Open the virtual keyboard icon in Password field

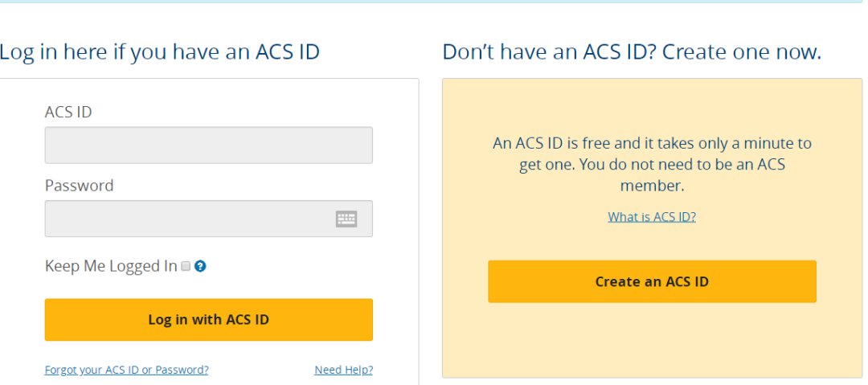pyautogui.click(x=346, y=219)
